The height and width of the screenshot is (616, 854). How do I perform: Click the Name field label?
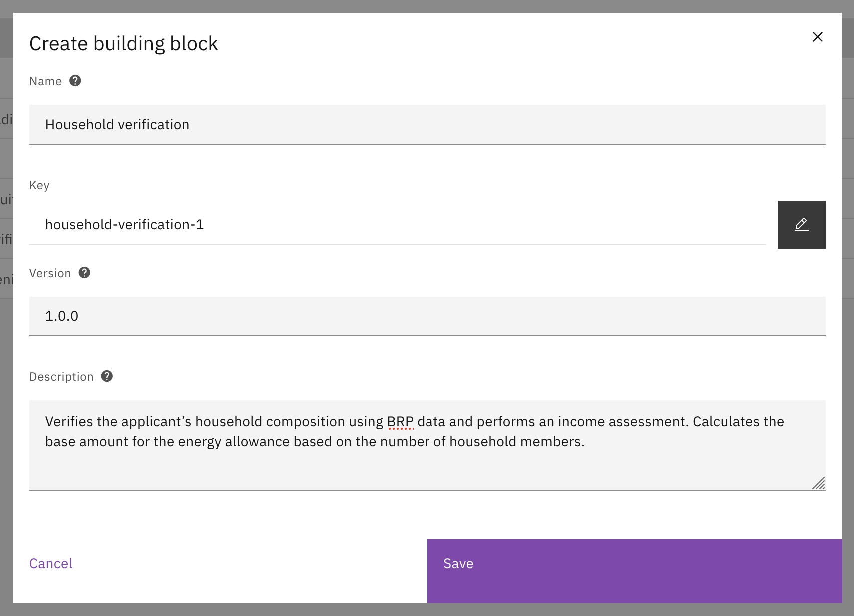click(x=45, y=81)
